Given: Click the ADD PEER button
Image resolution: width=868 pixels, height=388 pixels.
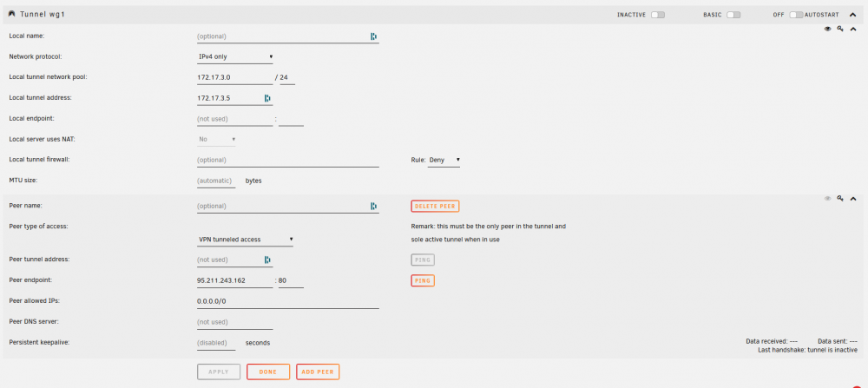Looking at the screenshot, I should [318, 372].
